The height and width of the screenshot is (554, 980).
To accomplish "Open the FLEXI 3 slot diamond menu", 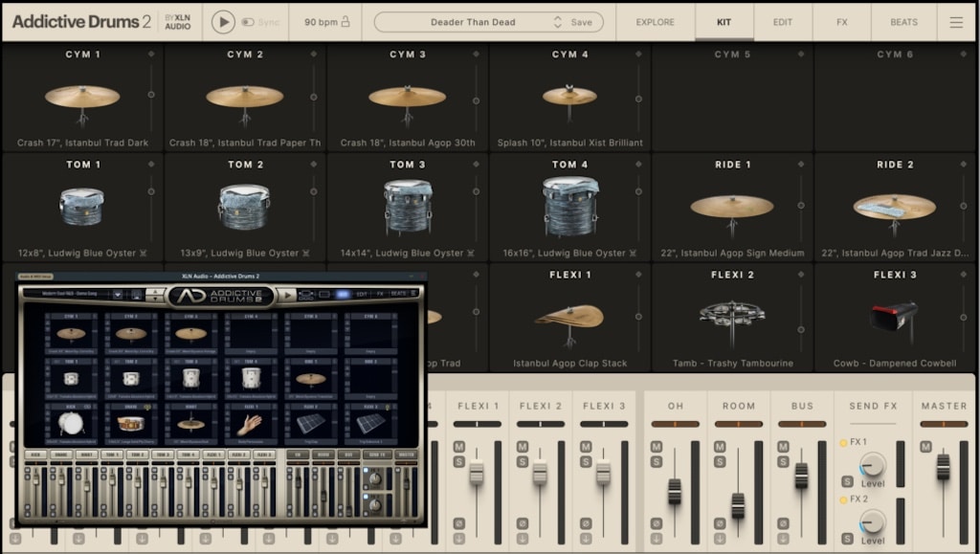I will click(x=964, y=275).
